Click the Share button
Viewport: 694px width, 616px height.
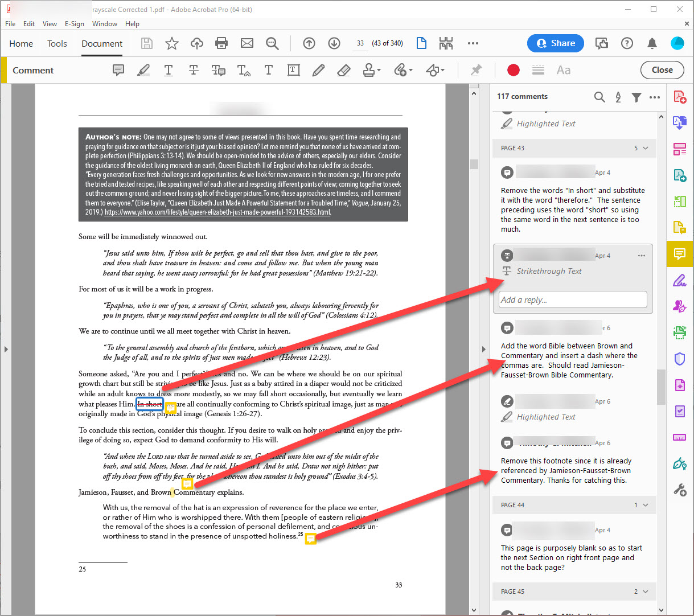(556, 43)
